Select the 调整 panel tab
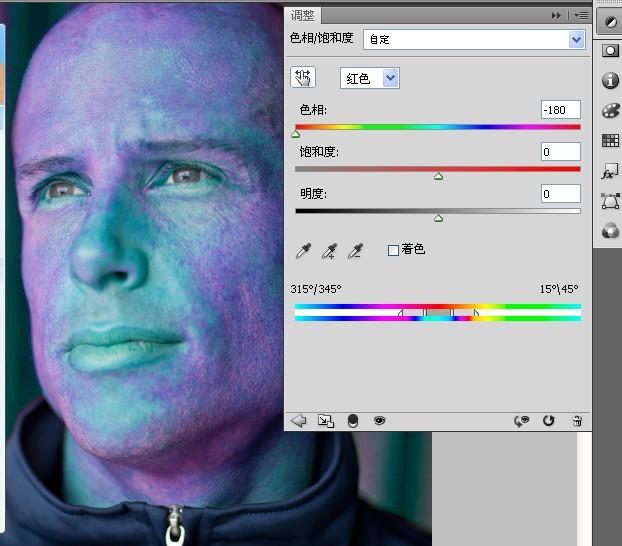This screenshot has height=546, width=622. [x=303, y=16]
